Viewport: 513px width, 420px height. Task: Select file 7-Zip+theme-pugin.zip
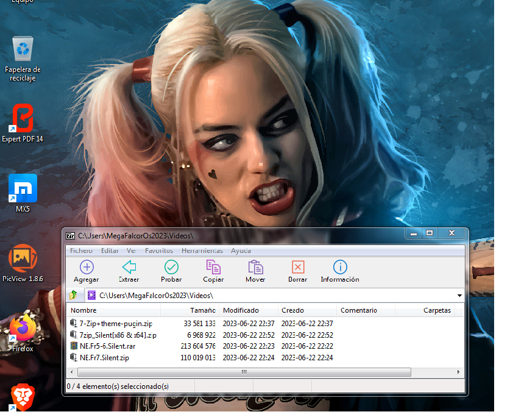(x=116, y=324)
